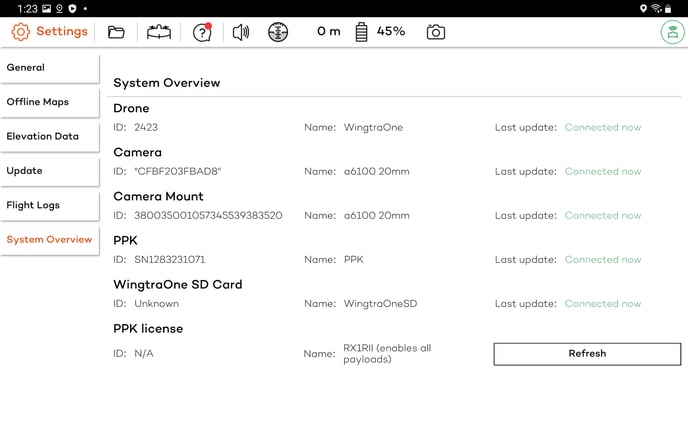This screenshot has width=688, height=430.
Task: Tap the green drone connection icon
Action: click(x=673, y=32)
